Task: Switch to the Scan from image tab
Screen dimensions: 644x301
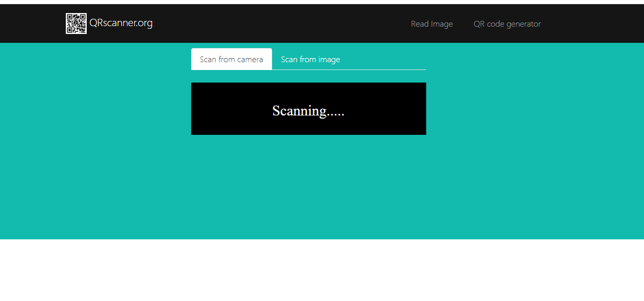Action: point(310,59)
